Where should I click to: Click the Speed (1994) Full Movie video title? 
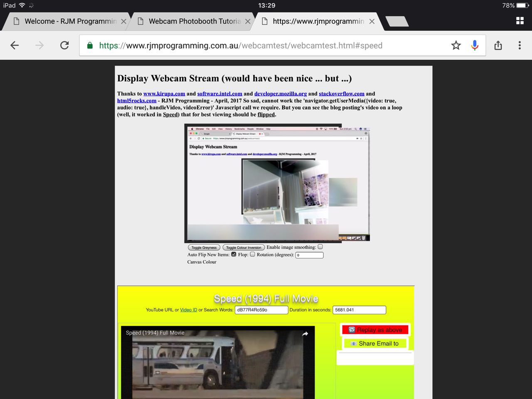155,333
